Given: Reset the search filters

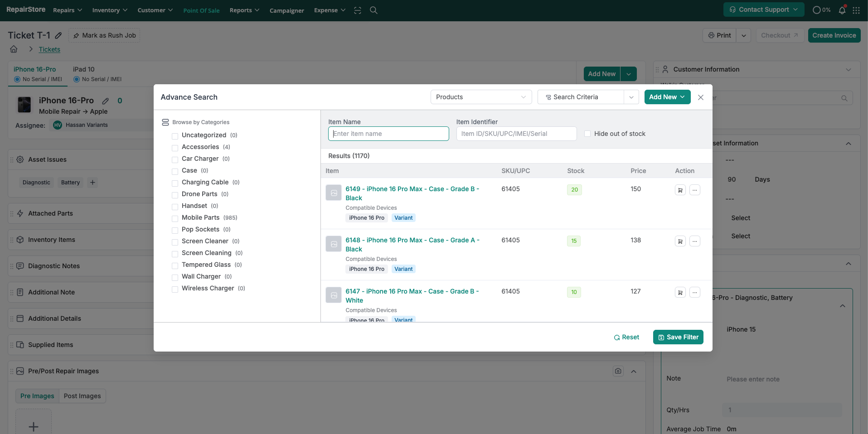Looking at the screenshot, I should tap(626, 337).
